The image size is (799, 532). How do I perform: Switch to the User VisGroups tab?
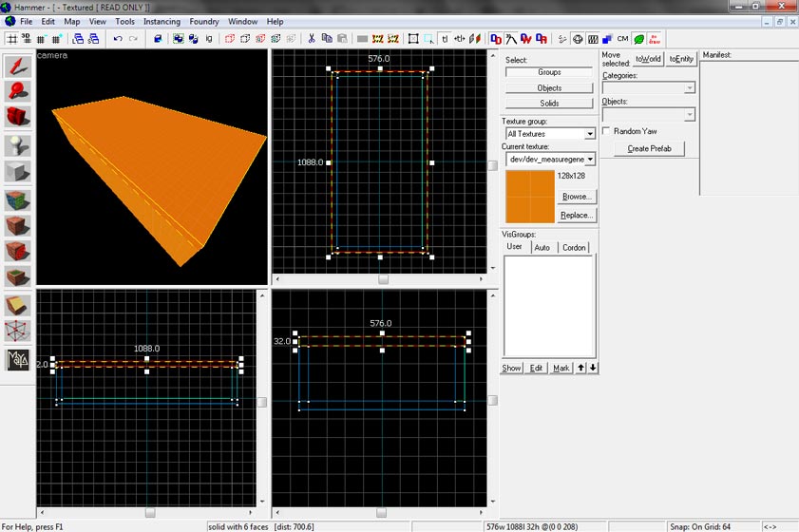(x=514, y=247)
